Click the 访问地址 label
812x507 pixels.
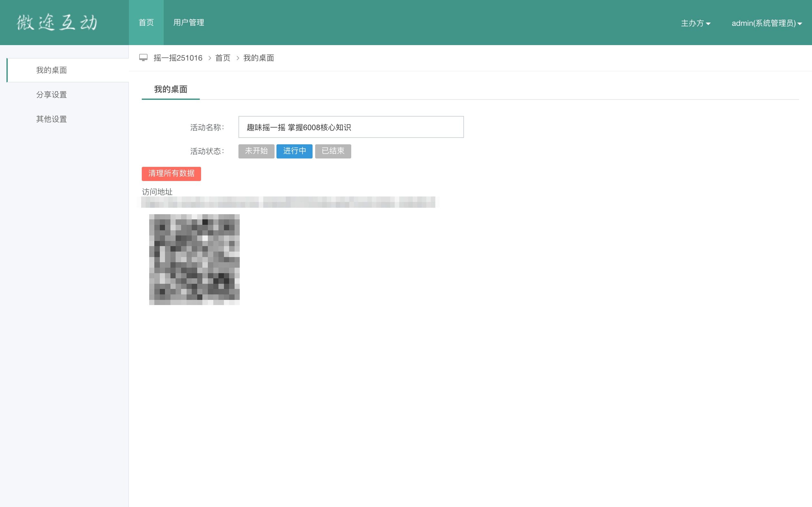point(157,192)
